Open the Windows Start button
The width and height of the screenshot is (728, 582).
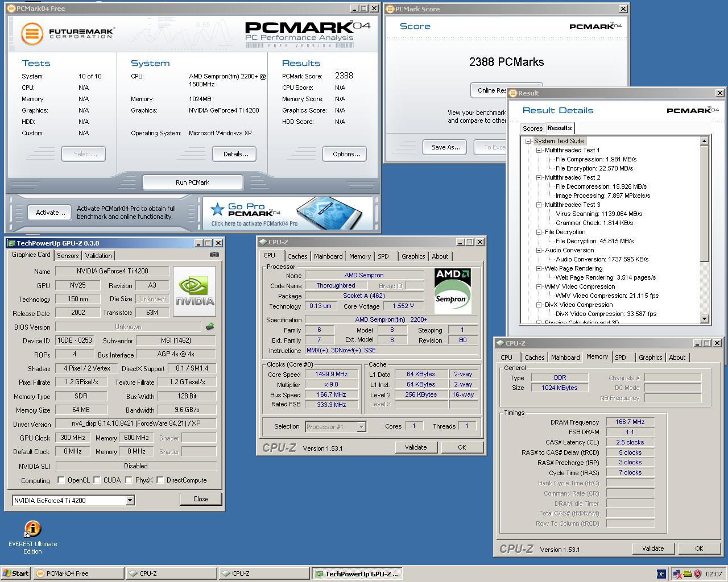pyautogui.click(x=16, y=573)
